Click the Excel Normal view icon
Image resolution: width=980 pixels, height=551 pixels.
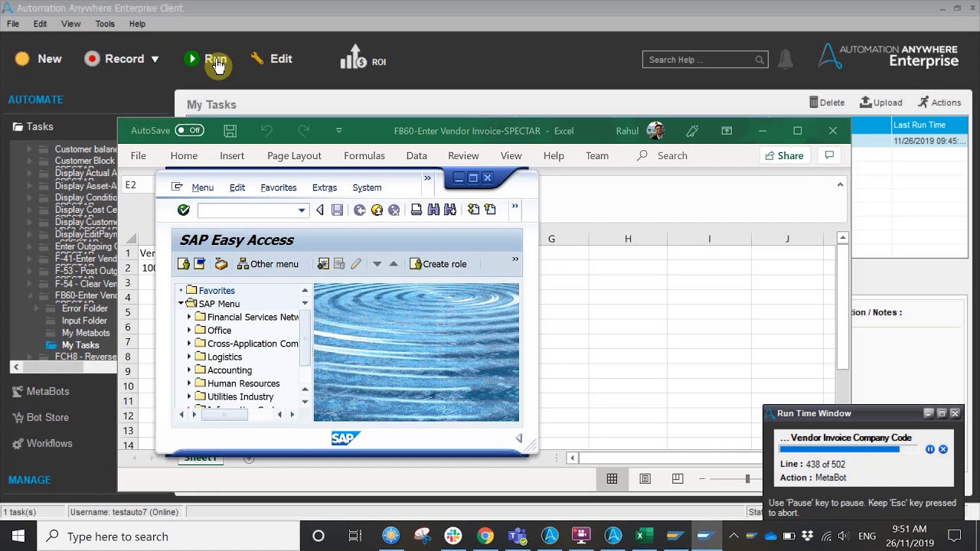tap(612, 478)
